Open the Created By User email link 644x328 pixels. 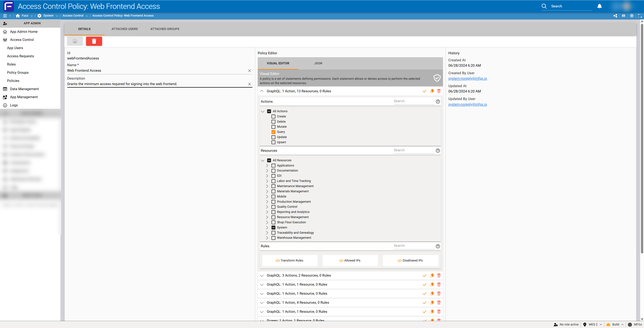click(x=468, y=78)
